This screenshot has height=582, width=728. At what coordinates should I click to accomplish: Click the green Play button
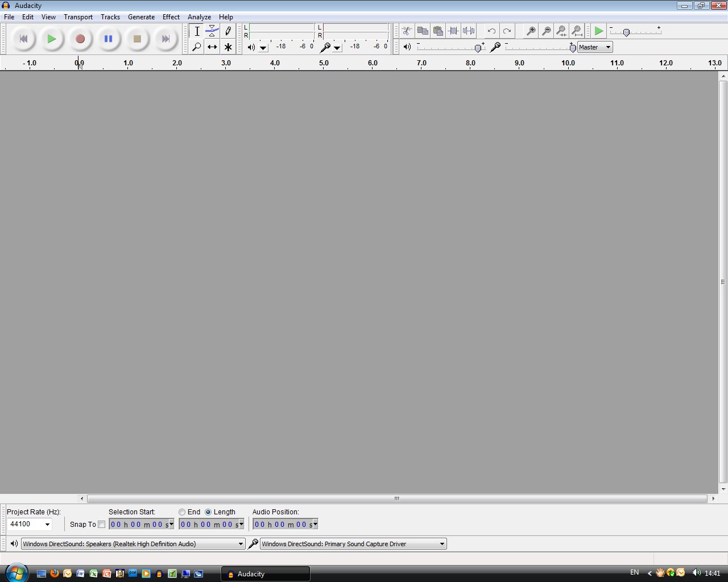coord(52,39)
